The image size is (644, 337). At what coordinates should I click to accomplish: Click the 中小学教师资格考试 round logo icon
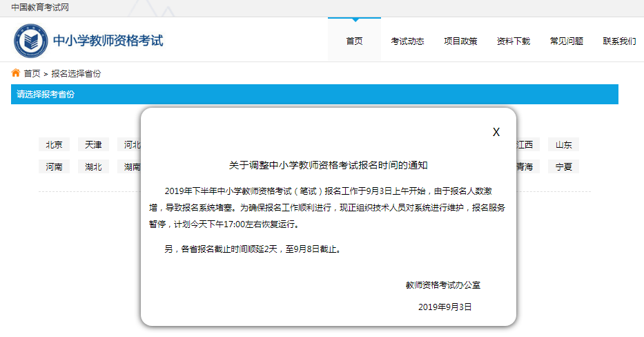pyautogui.click(x=30, y=41)
